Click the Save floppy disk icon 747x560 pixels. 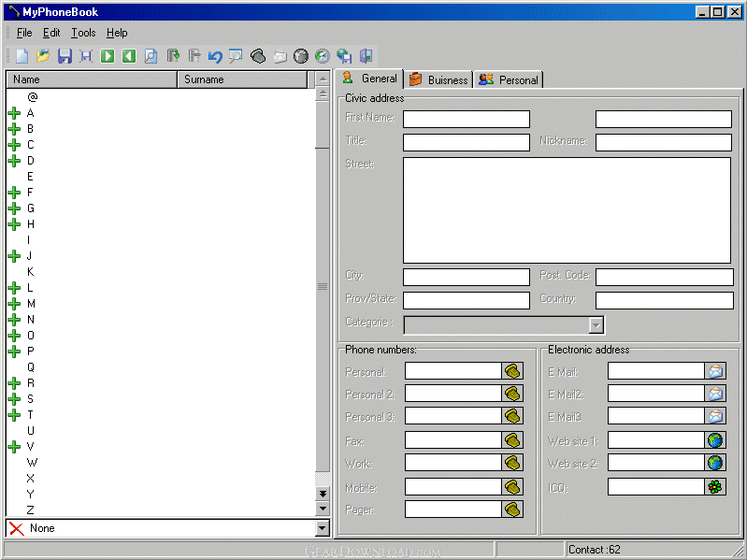point(65,56)
